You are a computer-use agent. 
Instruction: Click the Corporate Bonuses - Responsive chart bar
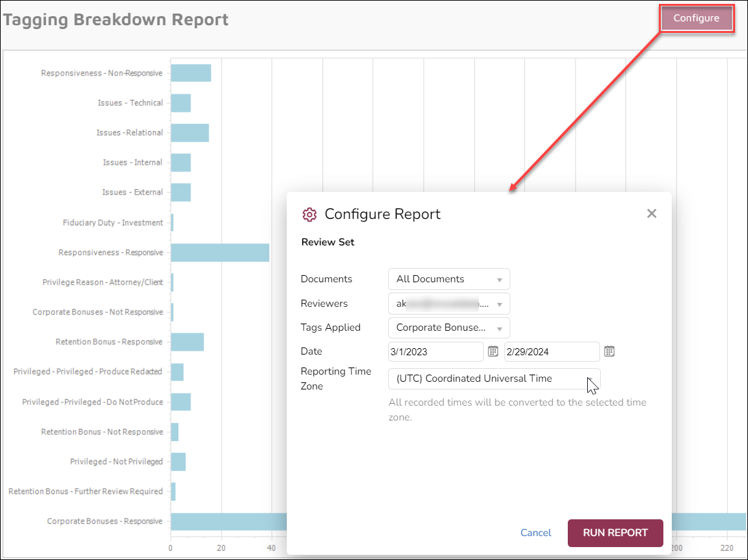[x=226, y=521]
